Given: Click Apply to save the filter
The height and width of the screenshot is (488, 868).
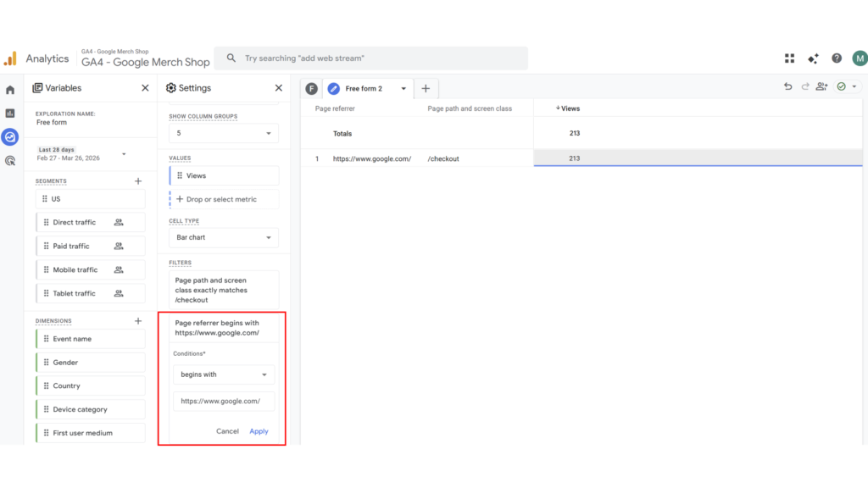Looking at the screenshot, I should 259,431.
